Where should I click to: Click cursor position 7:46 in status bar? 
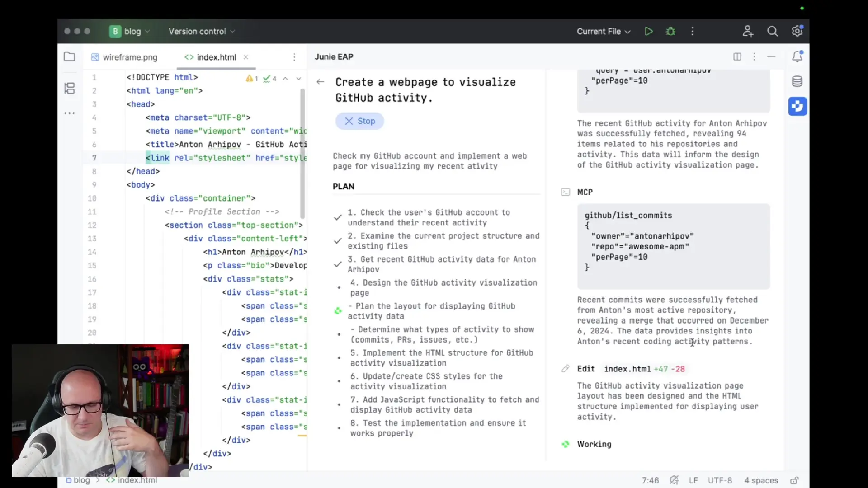tap(650, 480)
